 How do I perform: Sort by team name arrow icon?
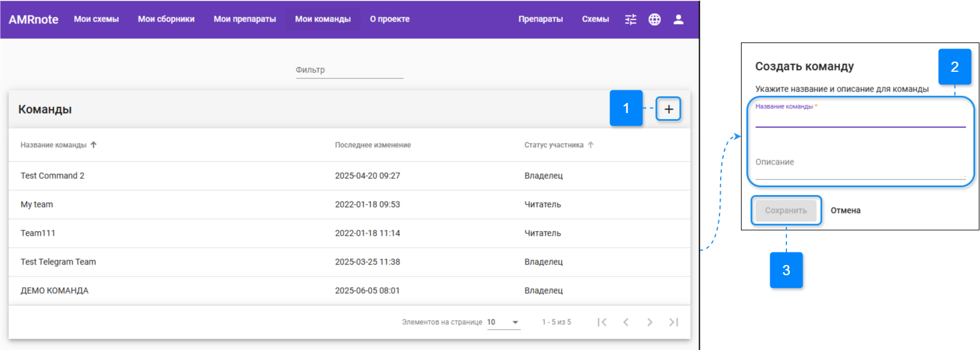point(94,145)
